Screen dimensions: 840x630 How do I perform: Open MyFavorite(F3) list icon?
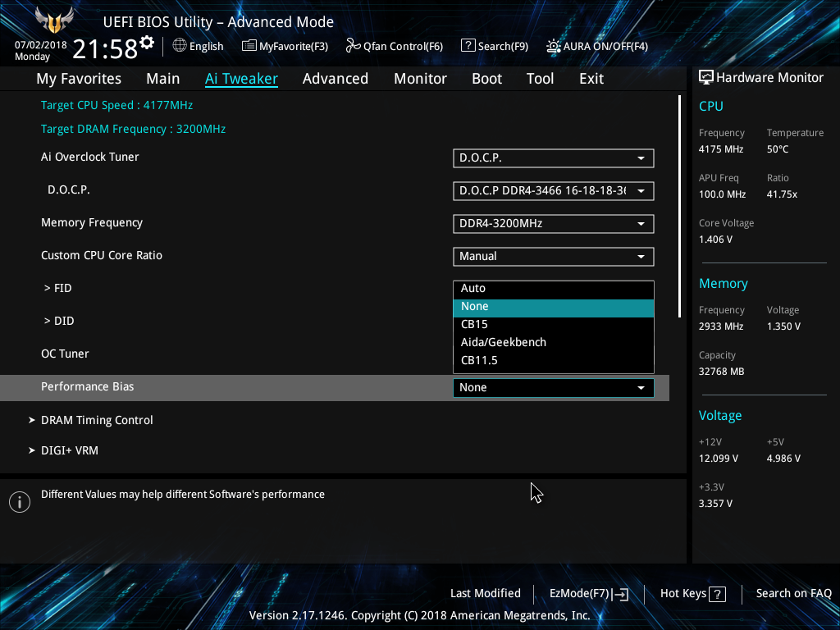(249, 46)
